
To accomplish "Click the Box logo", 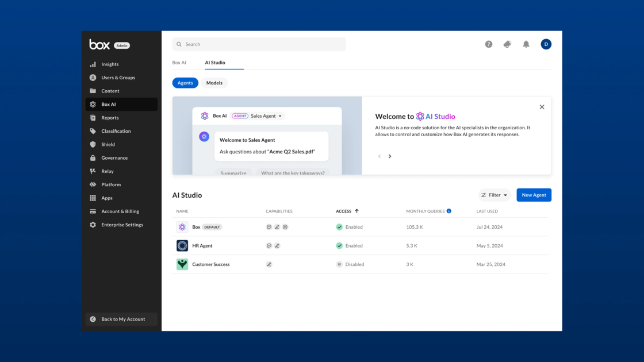I will click(x=99, y=44).
